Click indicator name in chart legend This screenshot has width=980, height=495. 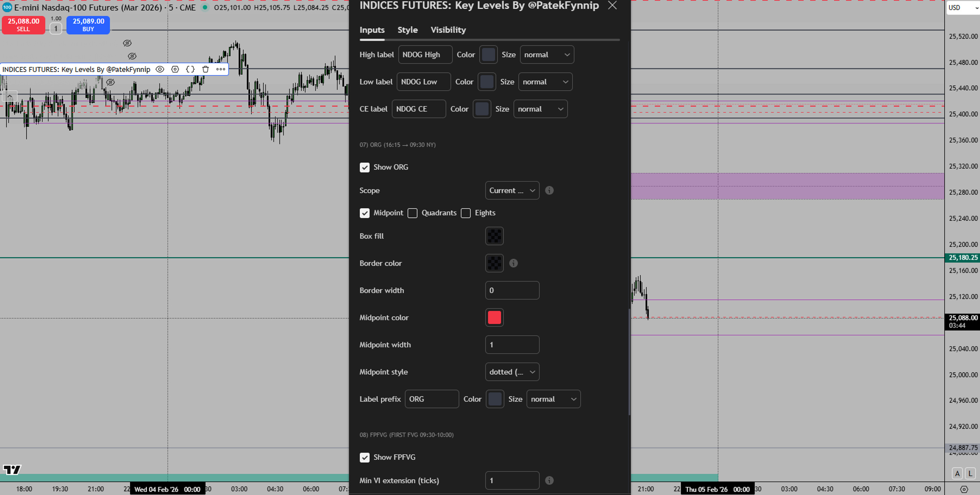76,69
